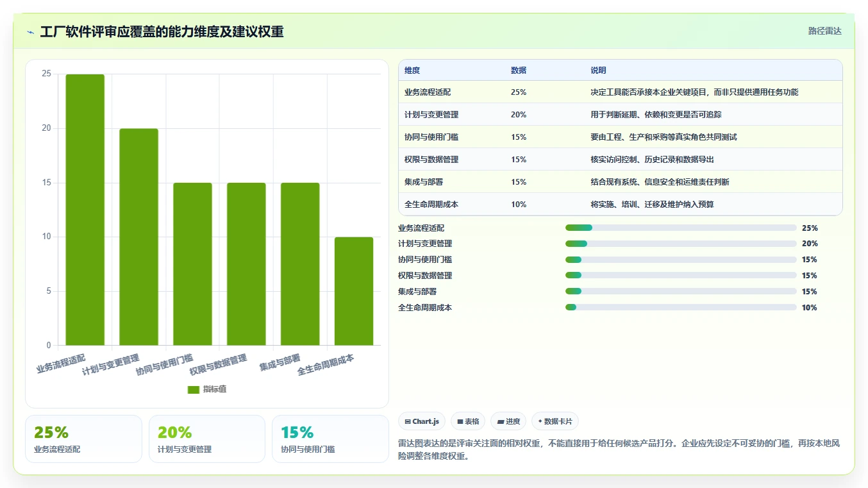Click the 协同与使用门槛 progress bar
The height and width of the screenshot is (488, 868).
click(681, 260)
